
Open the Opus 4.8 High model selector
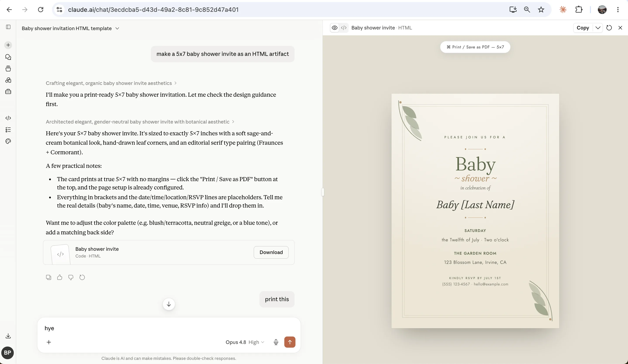pos(245,342)
